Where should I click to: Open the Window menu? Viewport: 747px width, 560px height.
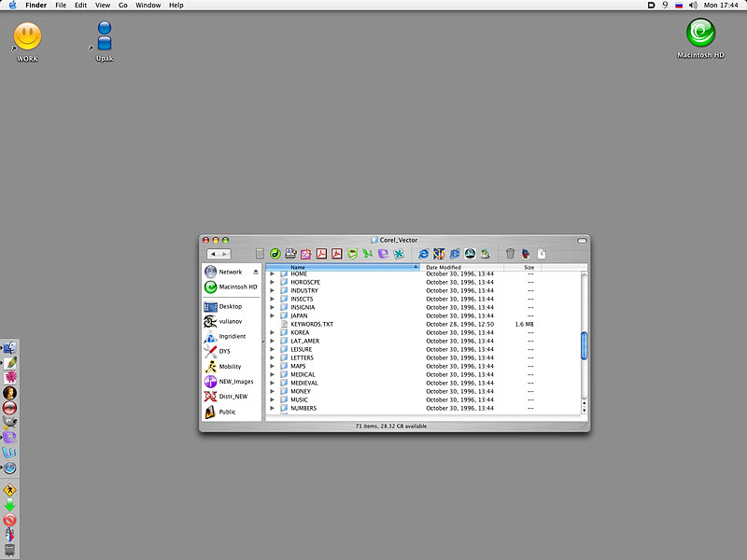148,6
